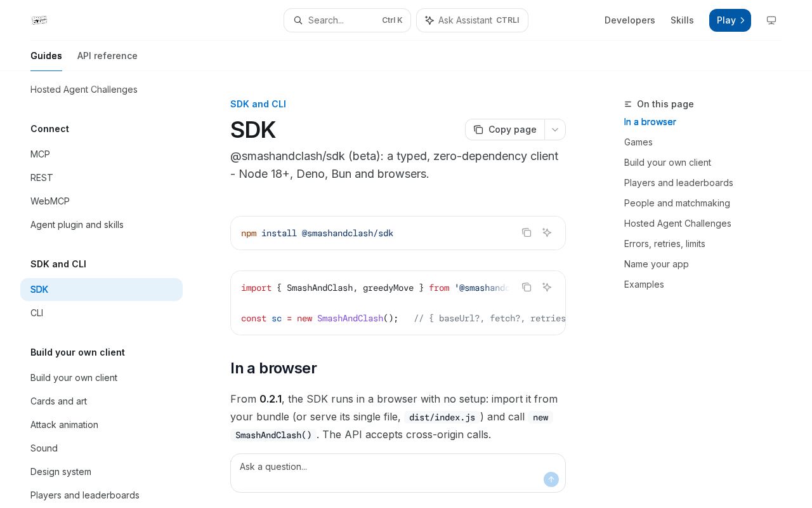812x508 pixels.
Task: Copy the npm install command
Action: 527,232
